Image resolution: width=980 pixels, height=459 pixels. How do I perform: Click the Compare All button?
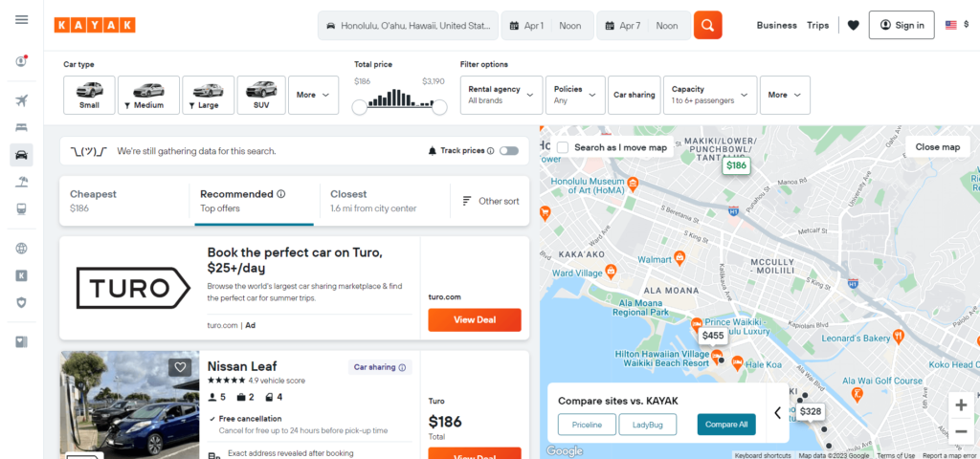click(x=726, y=425)
